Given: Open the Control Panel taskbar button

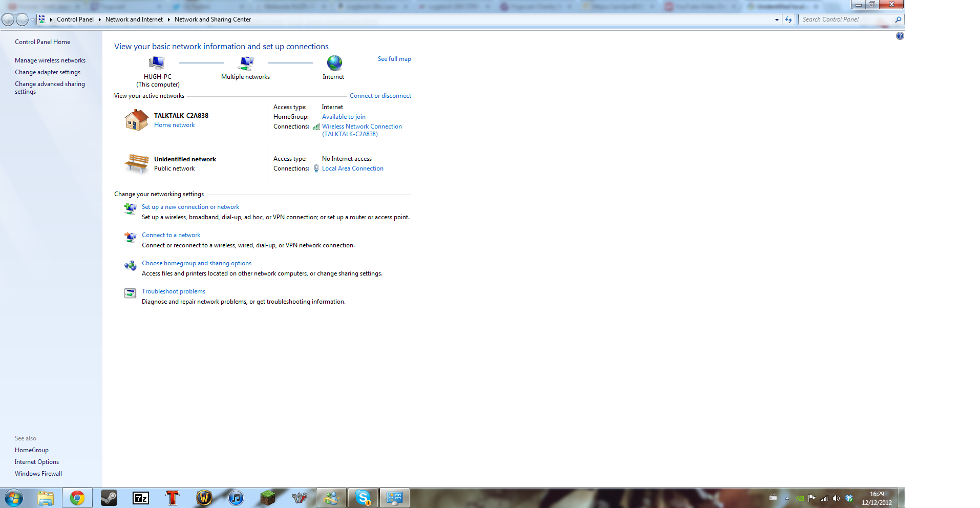Looking at the screenshot, I should pos(395,498).
